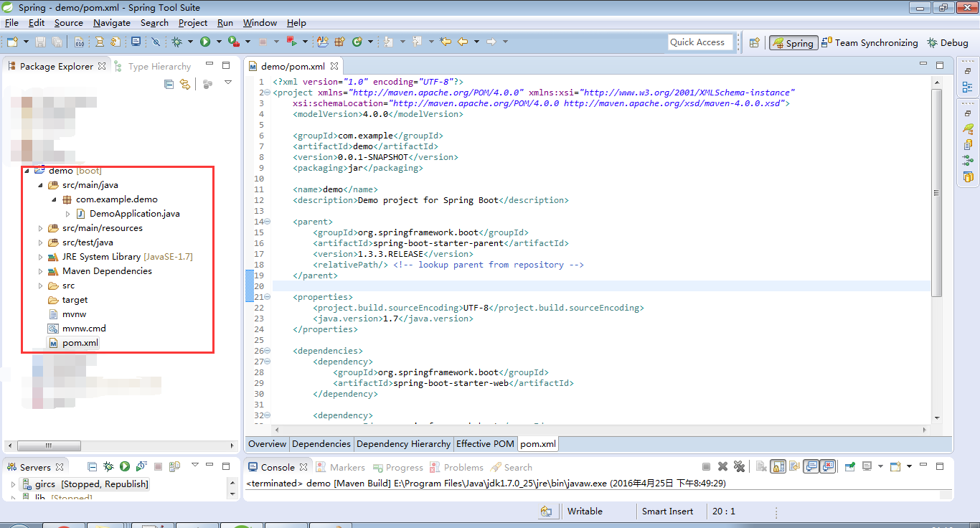Open dropdown arrow next to Run button
This screenshot has width=980, height=528.
(x=219, y=42)
